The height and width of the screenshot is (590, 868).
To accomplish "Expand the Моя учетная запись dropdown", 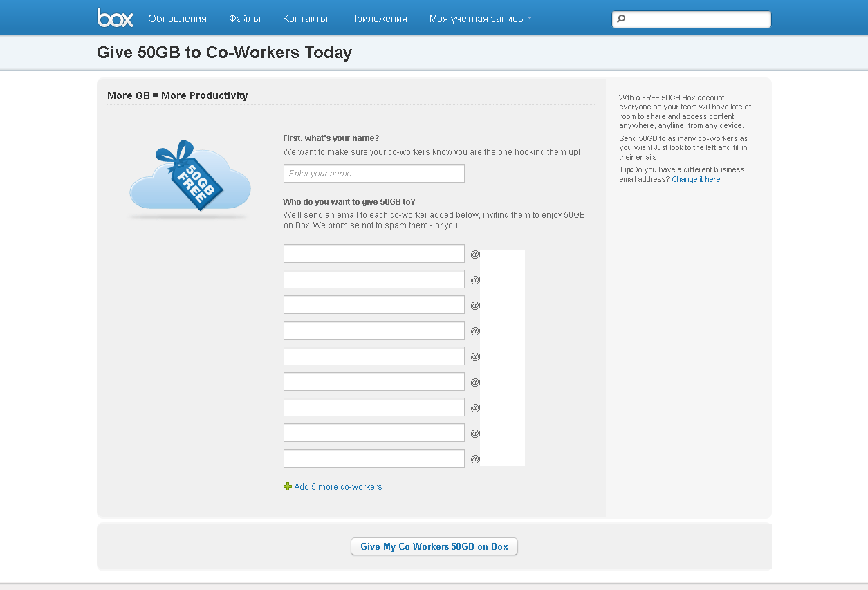I will tap(480, 19).
